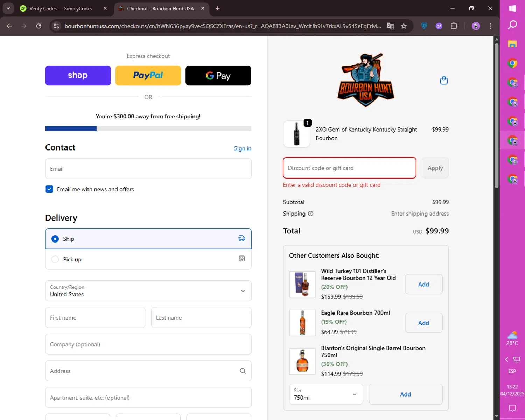Close the Verify Codes tab

pyautogui.click(x=105, y=8)
